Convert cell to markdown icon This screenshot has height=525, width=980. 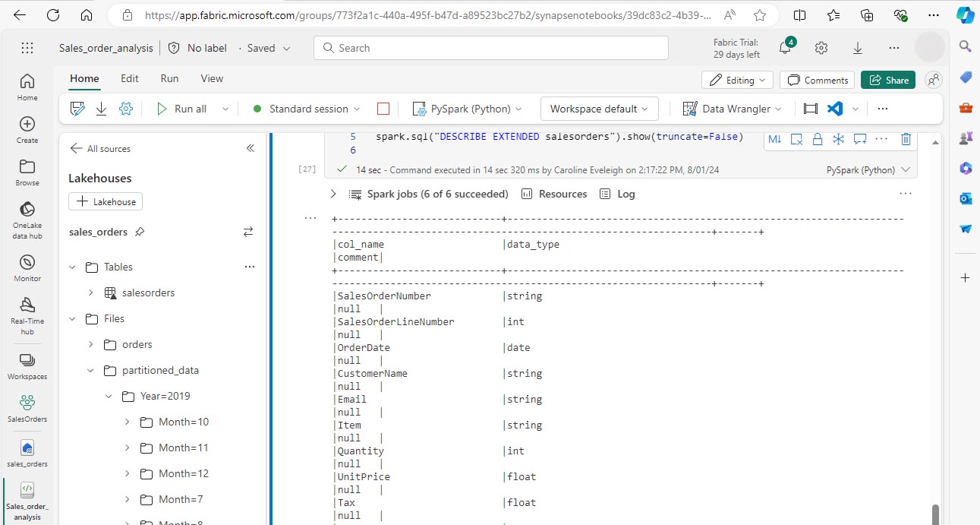tap(774, 139)
